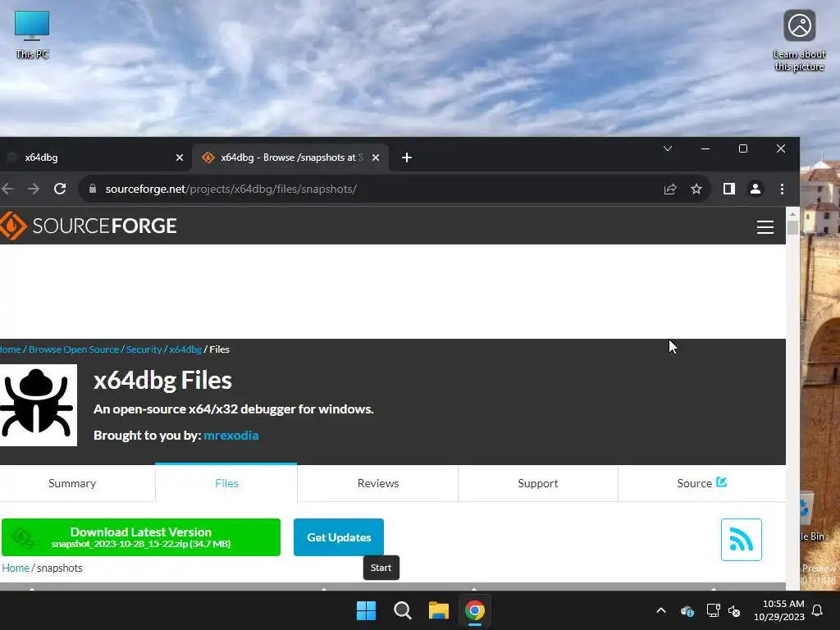The height and width of the screenshot is (630, 840).
Task: Open the notifications bell
Action: (x=818, y=610)
